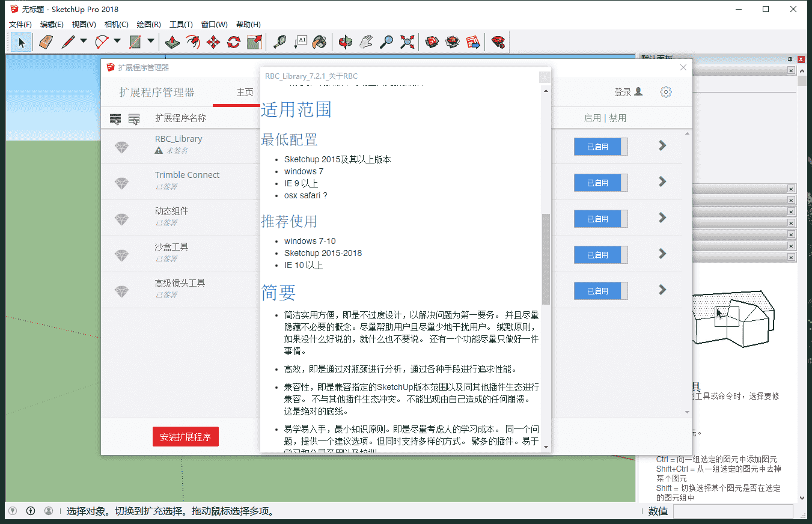Open the 绘图(R) menu

pyautogui.click(x=149, y=25)
